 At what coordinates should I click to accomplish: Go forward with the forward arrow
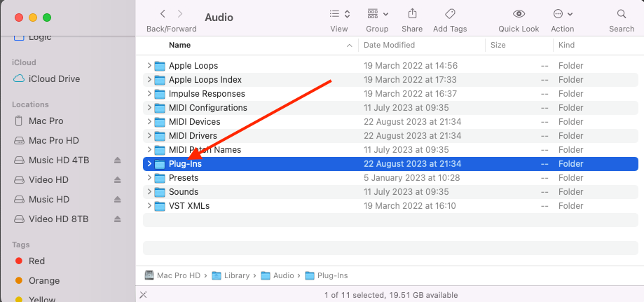pyautogui.click(x=180, y=14)
